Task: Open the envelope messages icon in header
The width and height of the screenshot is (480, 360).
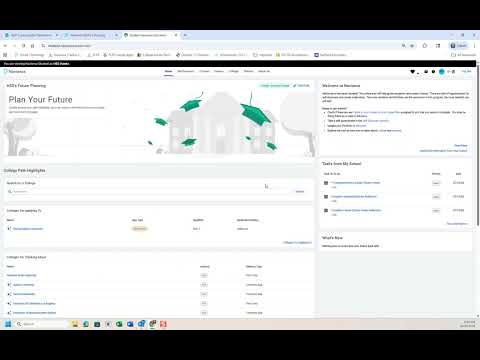Action: point(426,72)
